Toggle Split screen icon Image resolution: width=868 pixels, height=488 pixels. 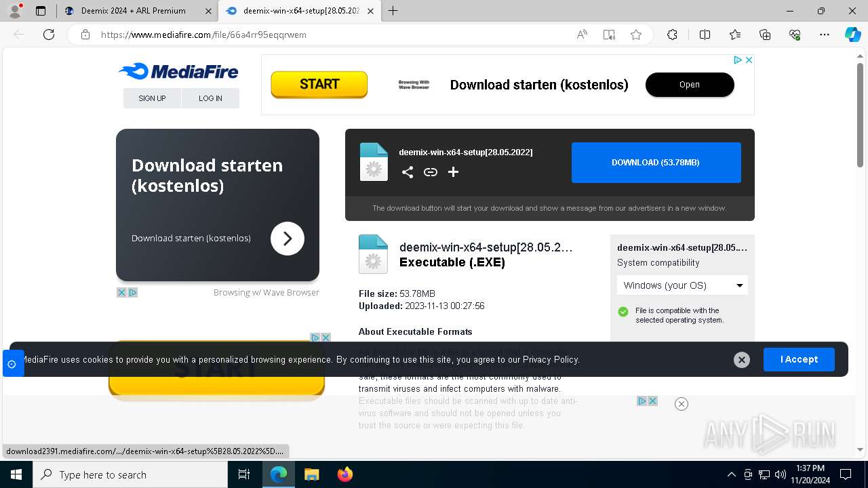705,35
